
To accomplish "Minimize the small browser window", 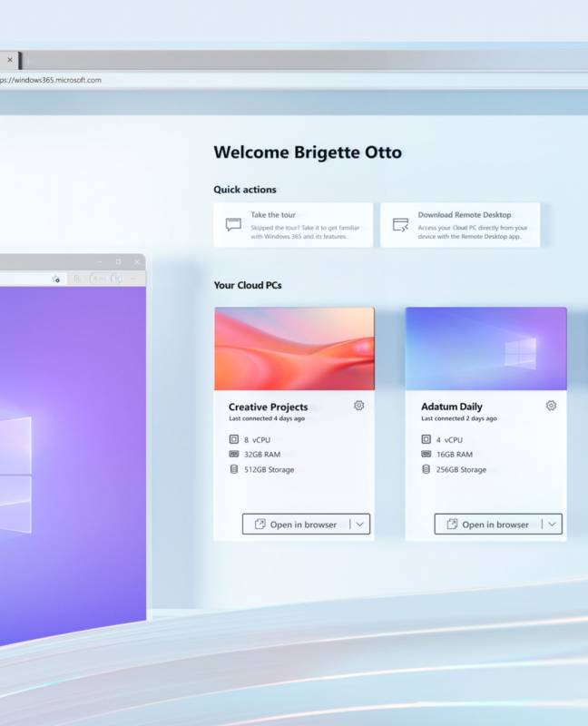I will (100, 262).
